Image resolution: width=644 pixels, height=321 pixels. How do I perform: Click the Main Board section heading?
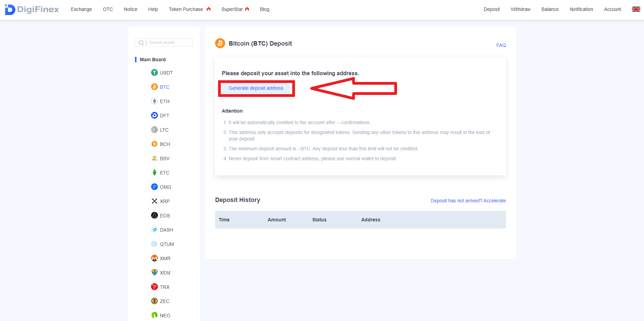(x=153, y=60)
